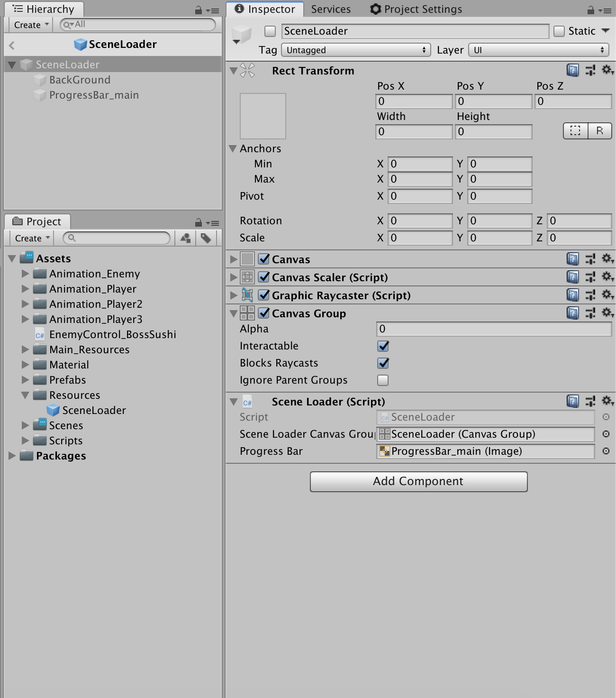616x698 pixels.
Task: Go back from prefab mode arrow
Action: click(12, 45)
